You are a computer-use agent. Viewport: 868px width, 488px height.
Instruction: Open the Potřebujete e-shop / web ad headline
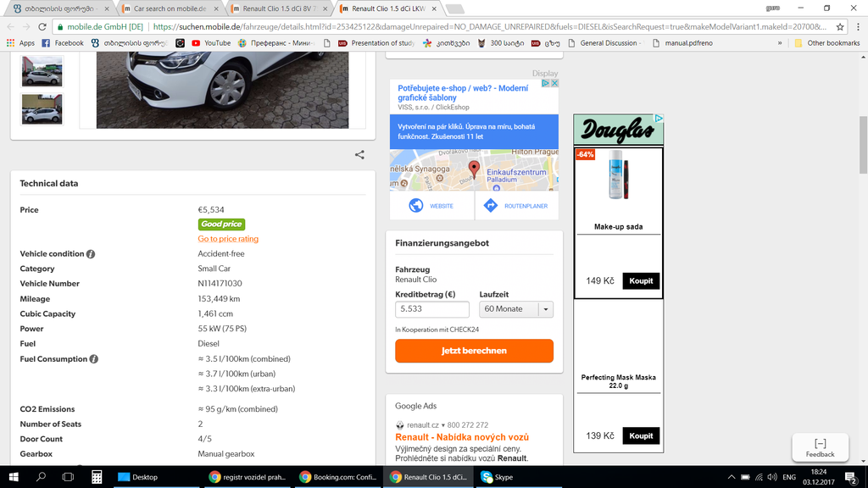[463, 93]
